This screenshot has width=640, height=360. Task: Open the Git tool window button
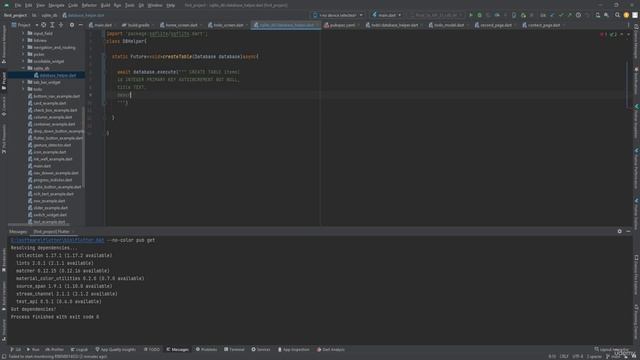click(x=16, y=349)
